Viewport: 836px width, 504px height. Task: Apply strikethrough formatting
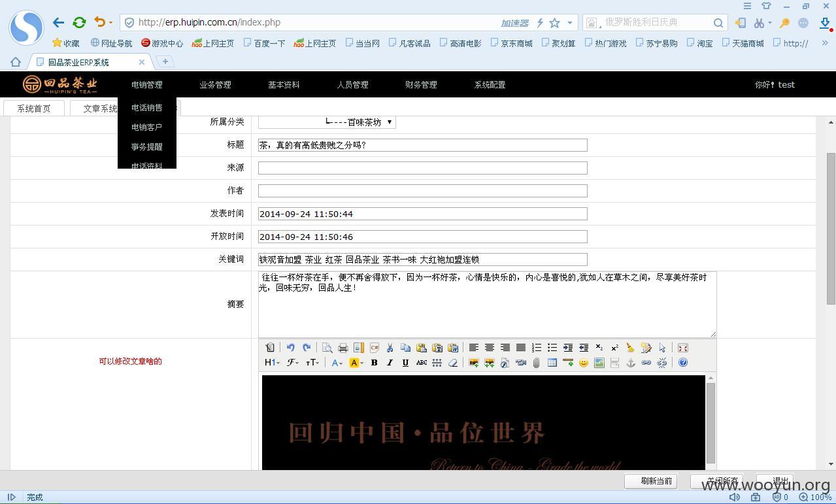pos(421,363)
